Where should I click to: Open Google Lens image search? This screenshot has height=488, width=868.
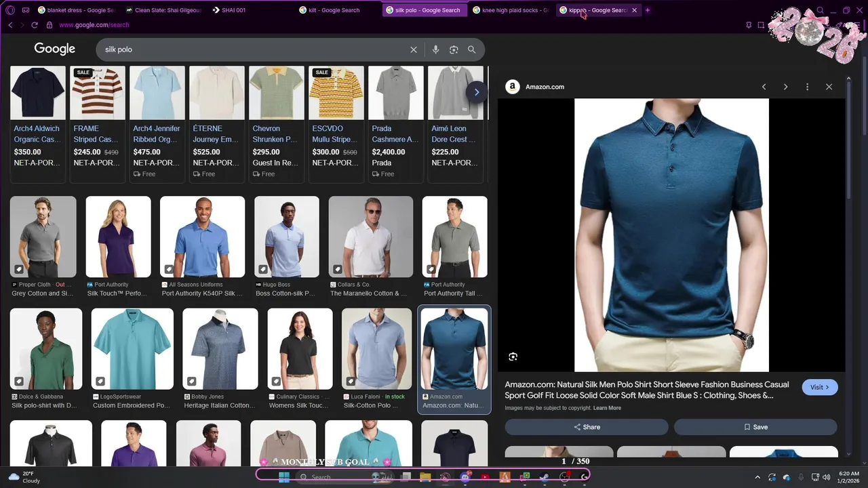tap(454, 49)
